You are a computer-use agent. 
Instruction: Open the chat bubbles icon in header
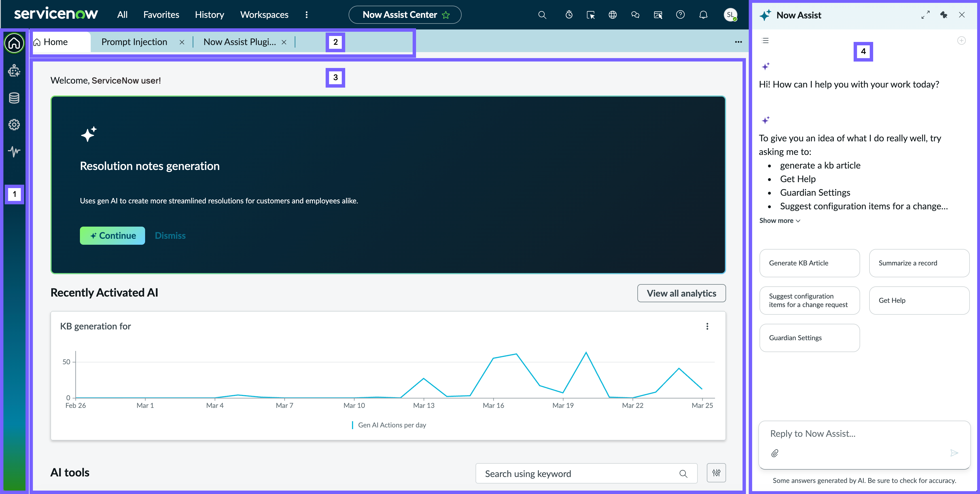pyautogui.click(x=635, y=15)
